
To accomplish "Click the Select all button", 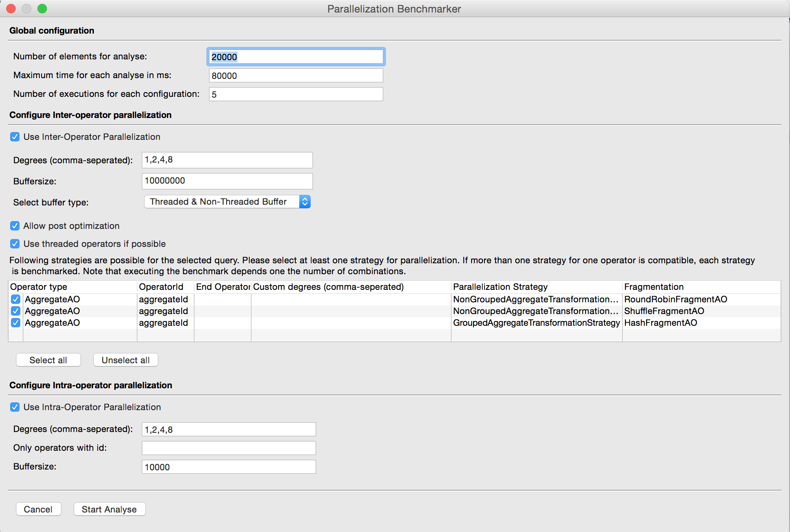I will coord(48,360).
